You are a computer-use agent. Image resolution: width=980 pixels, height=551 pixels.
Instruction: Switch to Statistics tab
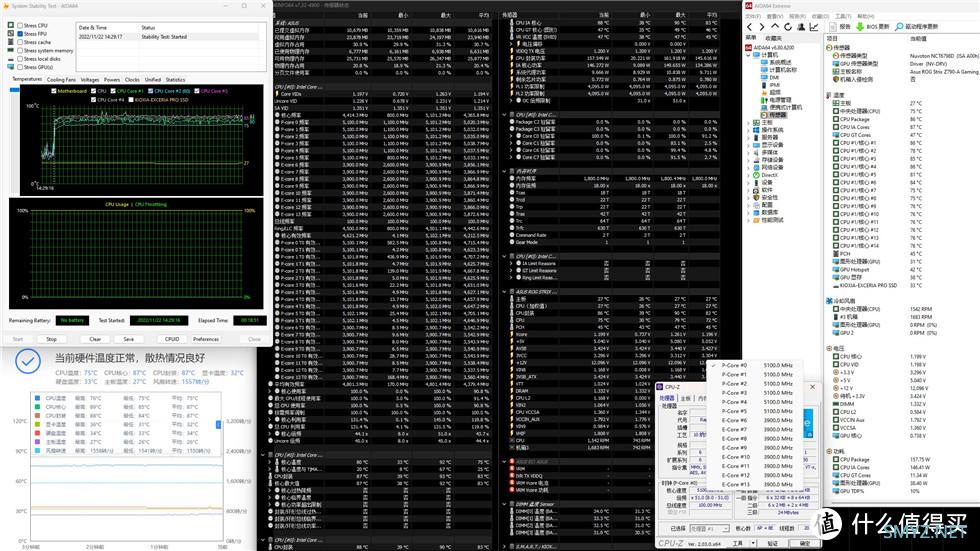175,80
